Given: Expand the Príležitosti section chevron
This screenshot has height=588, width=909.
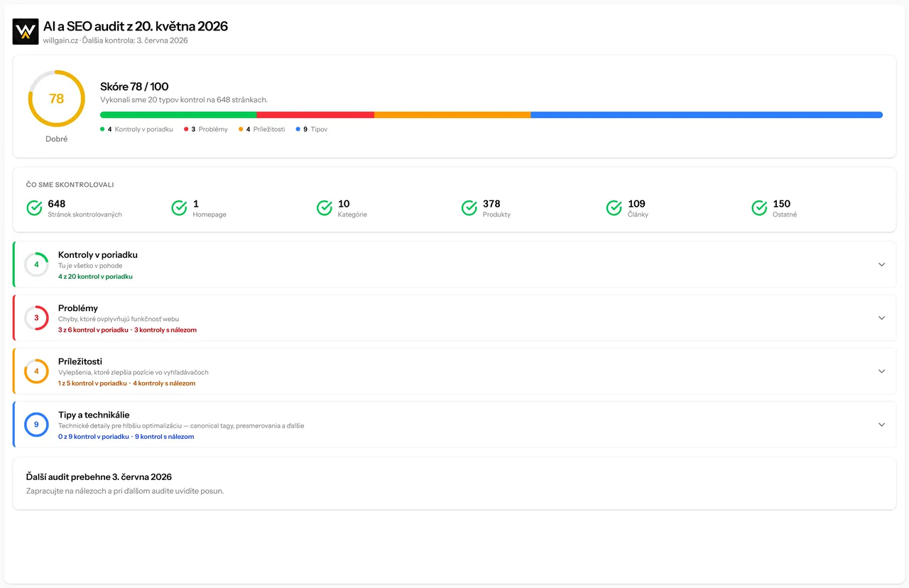Looking at the screenshot, I should (x=882, y=371).
